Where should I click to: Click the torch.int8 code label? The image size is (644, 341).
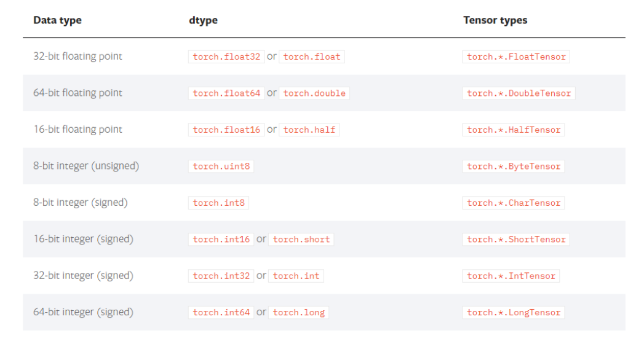218,203
